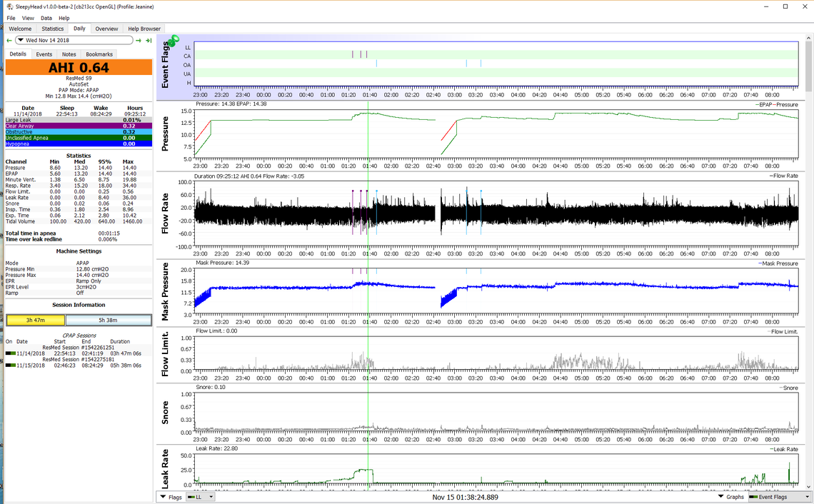Screen dimensions: 814x504
Task: Click the Nov 15 01:38:24.889 timestamp
Action: 465,498
